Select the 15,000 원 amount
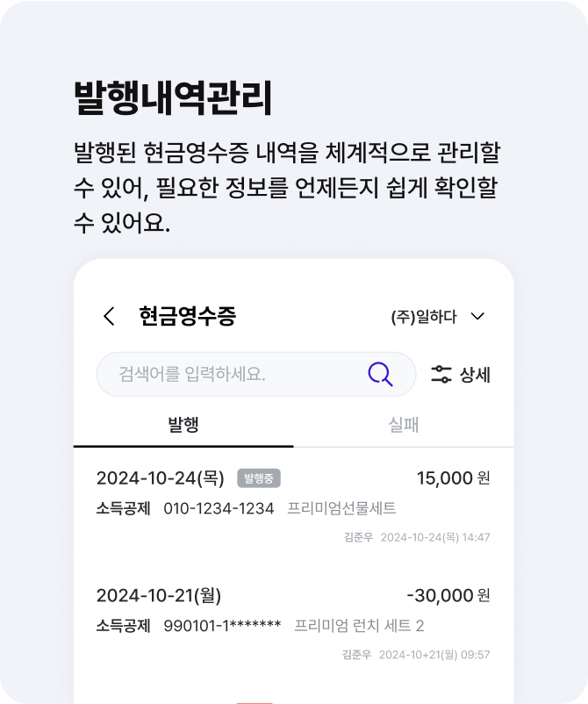Screen dimensions: 588x704 pyautogui.click(x=454, y=478)
